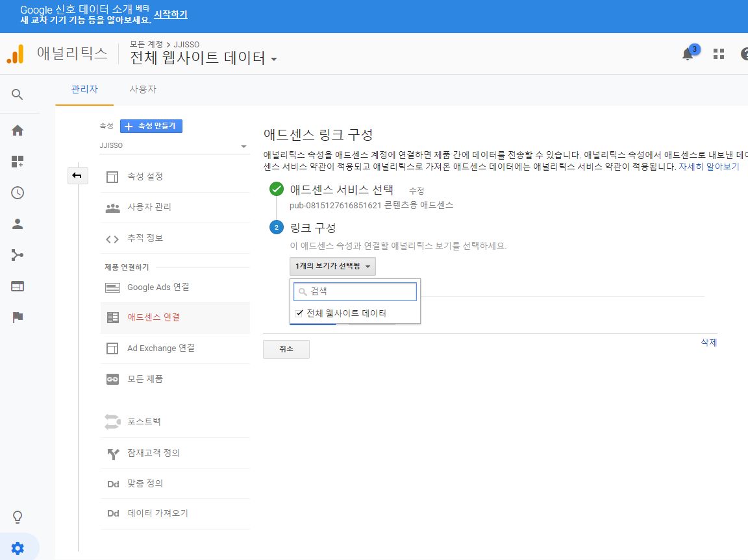Click the 데이터 가져오기 Dd icon
The image size is (748, 560).
coord(113,513)
